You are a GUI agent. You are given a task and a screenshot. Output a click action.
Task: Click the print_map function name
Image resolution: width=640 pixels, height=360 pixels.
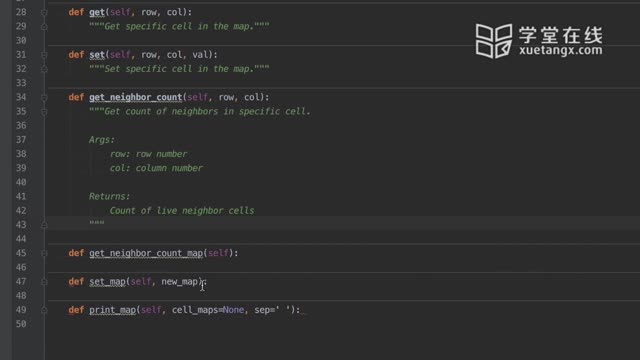[113, 310]
